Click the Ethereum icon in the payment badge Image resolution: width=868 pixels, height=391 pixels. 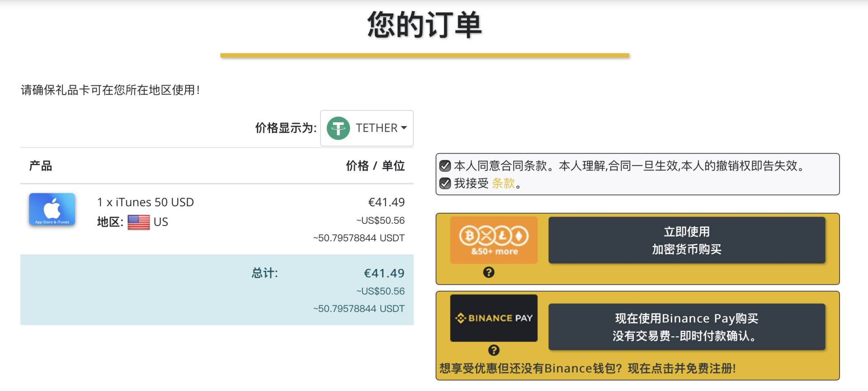519,236
